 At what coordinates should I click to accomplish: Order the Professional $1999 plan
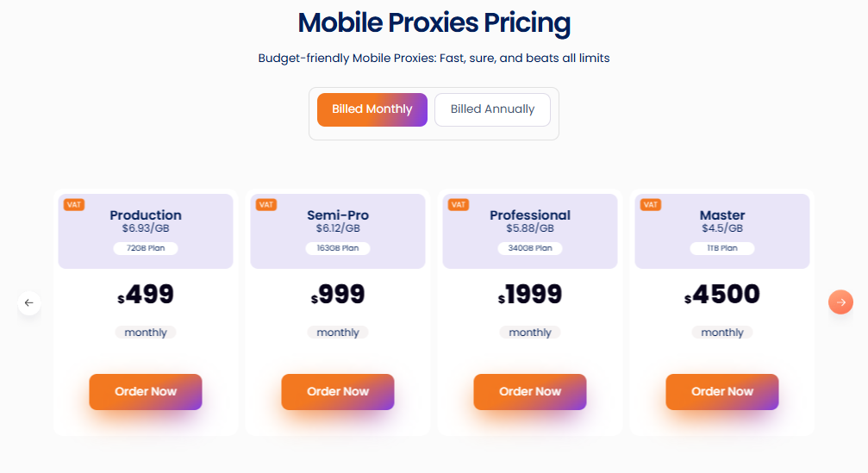530,391
